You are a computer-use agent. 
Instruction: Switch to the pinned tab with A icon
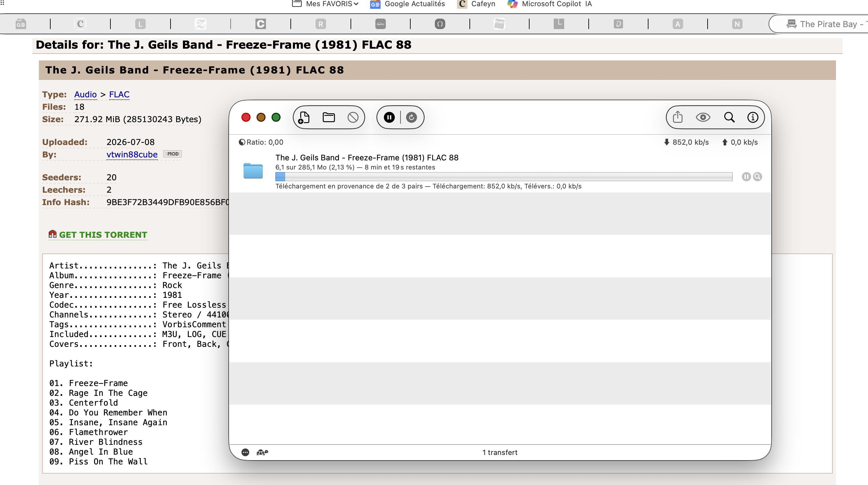[678, 24]
